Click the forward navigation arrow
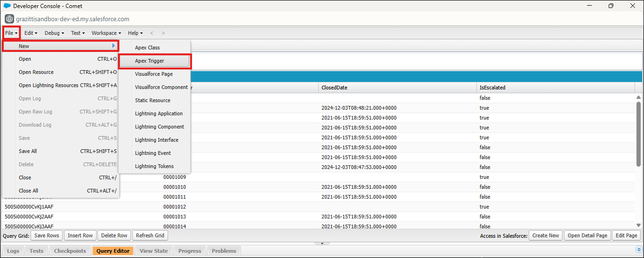 point(163,33)
